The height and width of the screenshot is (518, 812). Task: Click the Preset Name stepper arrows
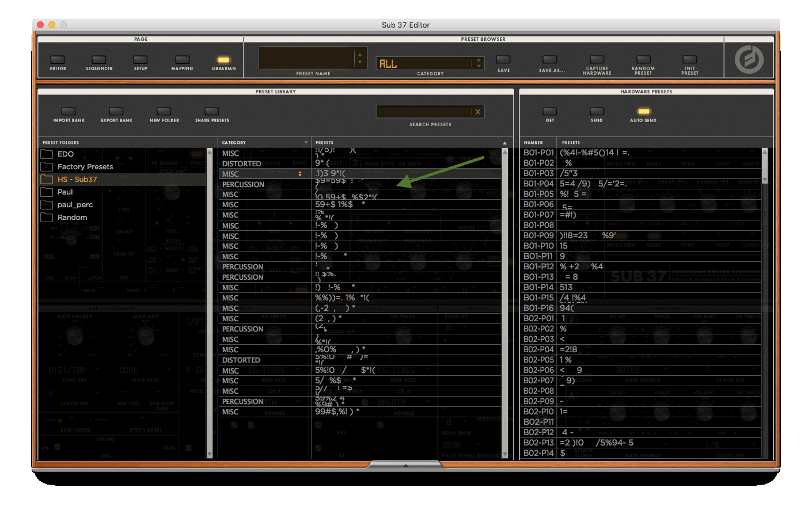click(x=360, y=58)
